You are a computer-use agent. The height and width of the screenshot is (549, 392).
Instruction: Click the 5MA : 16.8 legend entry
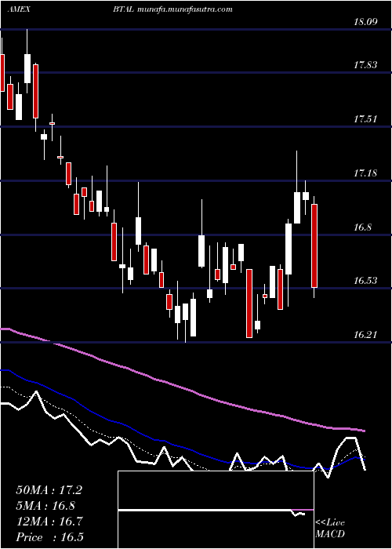pos(45,506)
